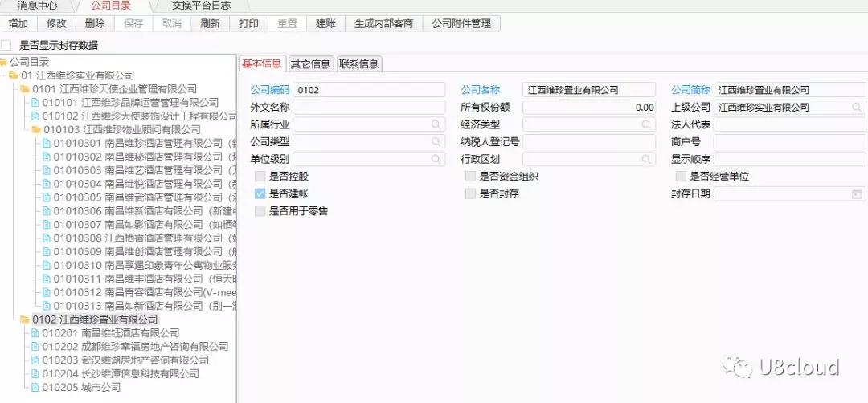Click document icon of 01010306 南昌维新酒店
This screenshot has height=403, width=868.
[47, 210]
